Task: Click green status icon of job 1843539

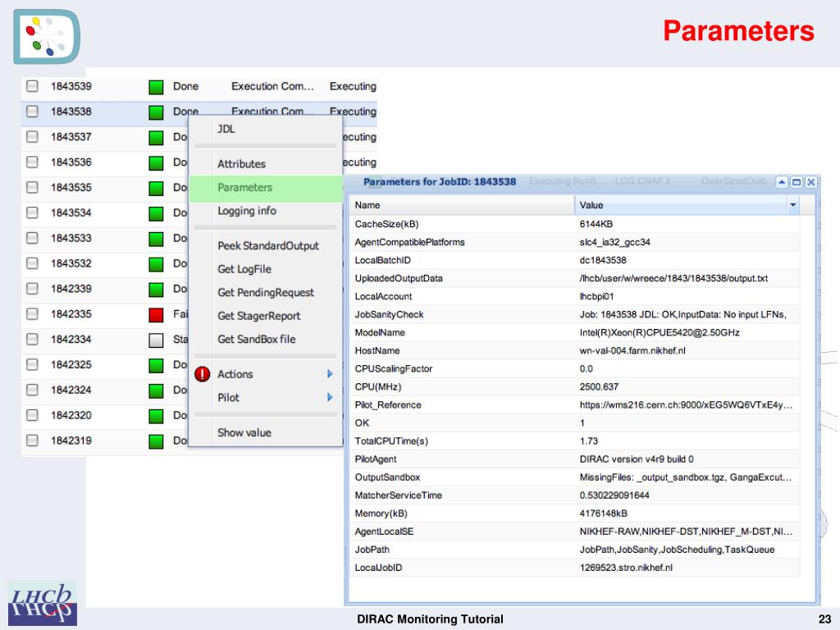Action: point(156,87)
